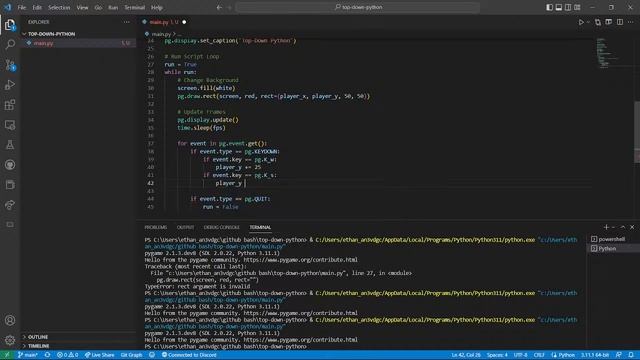The height and width of the screenshot is (360, 640).
Task: Change encoding via UTF-8 status item
Action: coord(520,355)
